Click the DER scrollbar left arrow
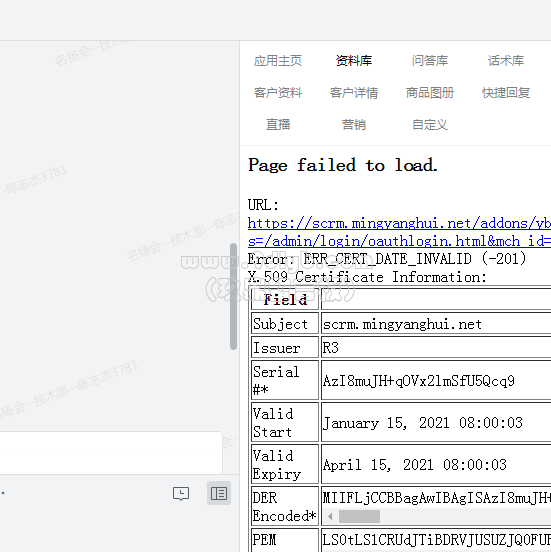The width and height of the screenshot is (551, 552). click(x=330, y=516)
